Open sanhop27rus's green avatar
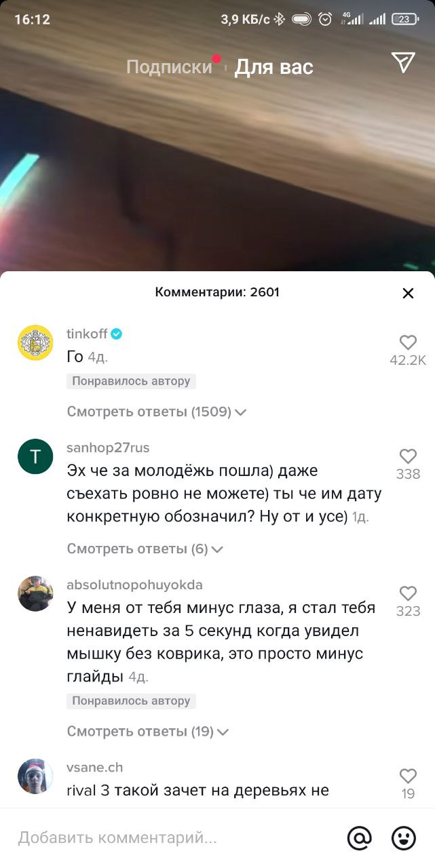The height and width of the screenshot is (868, 435). (35, 456)
